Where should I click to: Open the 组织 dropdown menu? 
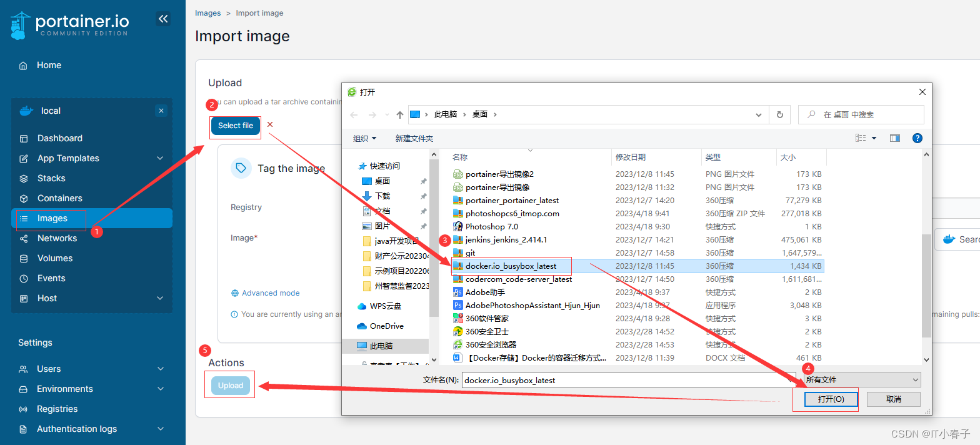click(x=365, y=138)
